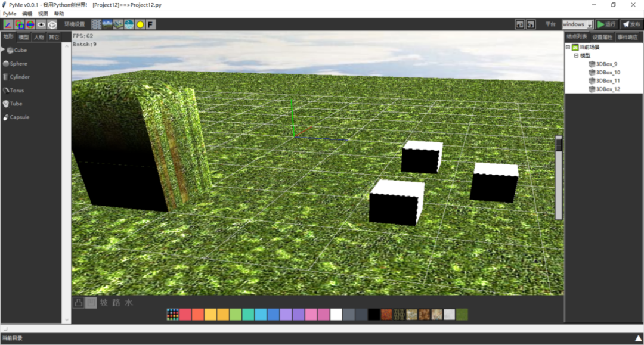Select the 路 road tool
The height and width of the screenshot is (345, 644).
point(116,303)
